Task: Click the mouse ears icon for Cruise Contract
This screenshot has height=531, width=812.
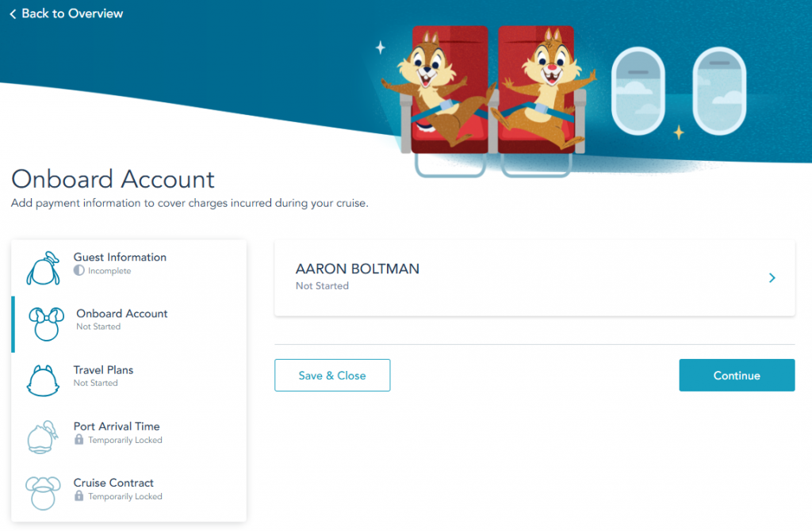Action: [x=44, y=493]
